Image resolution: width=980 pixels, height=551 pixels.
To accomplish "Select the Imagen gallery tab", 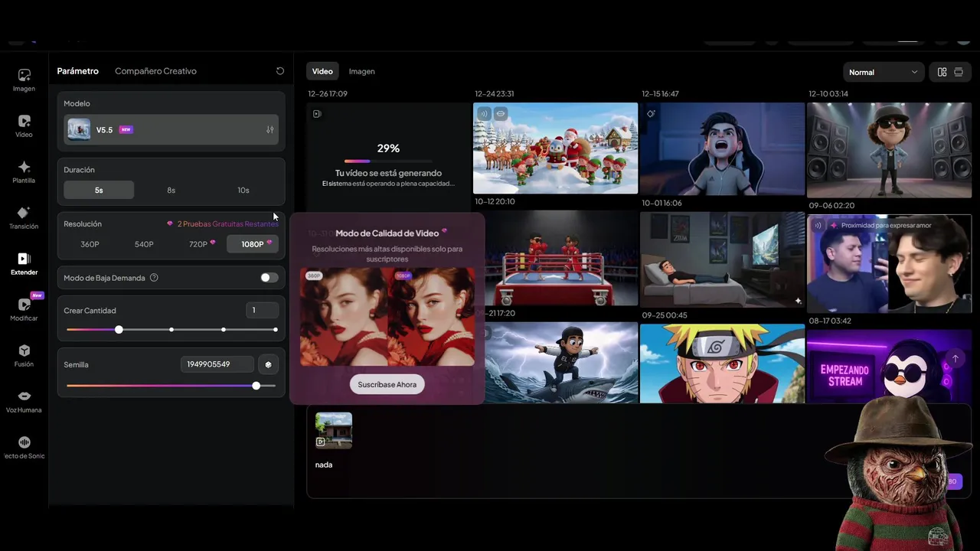I will click(362, 71).
